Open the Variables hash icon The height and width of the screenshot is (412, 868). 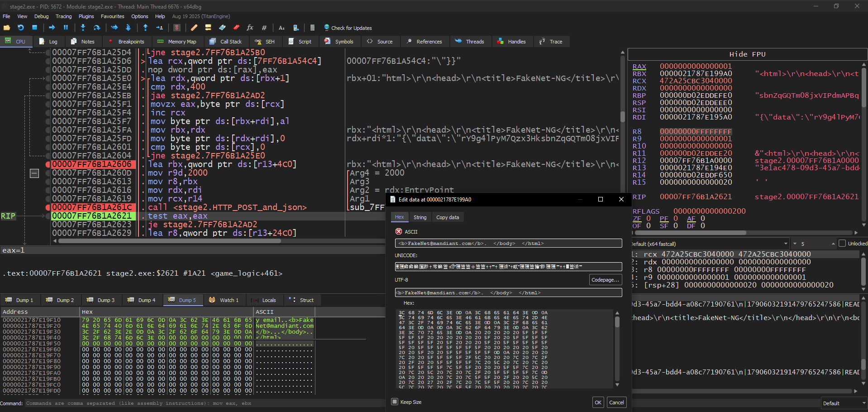[264, 28]
